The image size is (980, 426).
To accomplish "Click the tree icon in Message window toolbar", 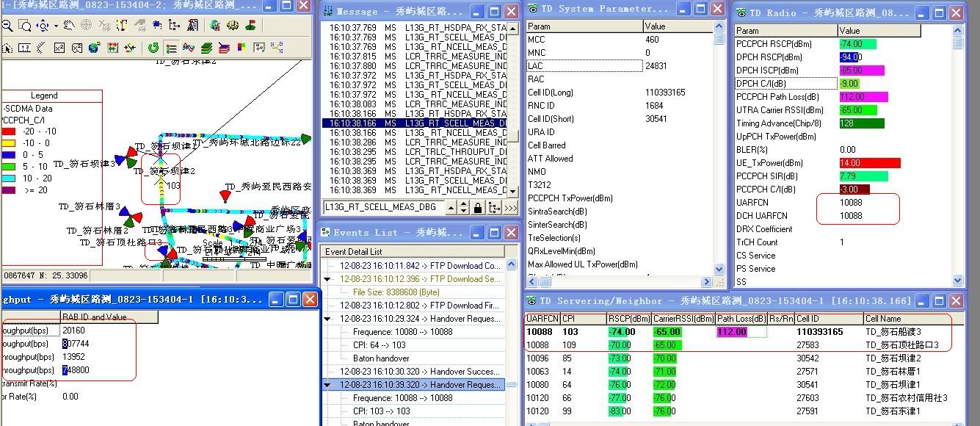I will [x=494, y=208].
